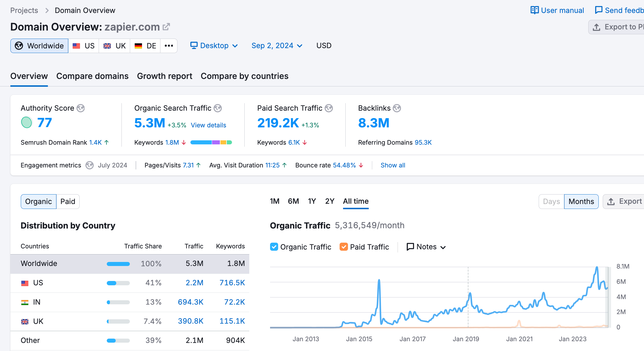This screenshot has width=644, height=351.
Task: Click globe icon beside Organic Search Traffic
Action: pyautogui.click(x=218, y=108)
